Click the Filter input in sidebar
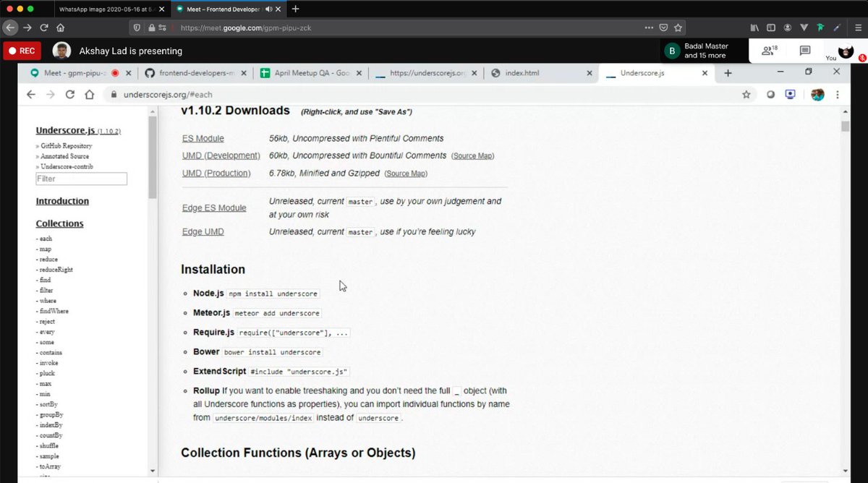868x483 pixels. (81, 179)
